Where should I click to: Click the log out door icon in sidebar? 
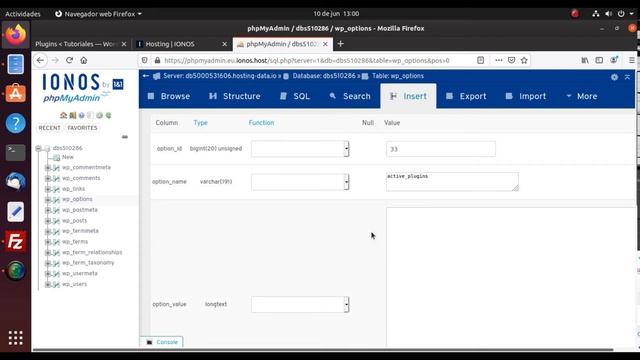coord(72,116)
